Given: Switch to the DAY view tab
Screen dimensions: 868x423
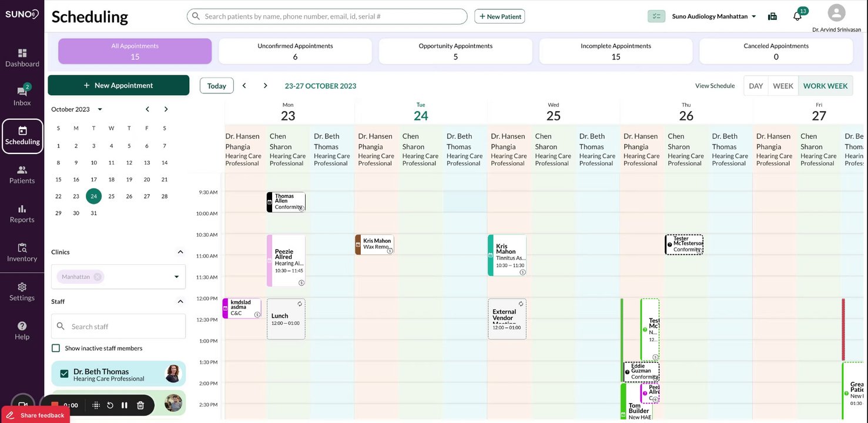Looking at the screenshot, I should [756, 86].
